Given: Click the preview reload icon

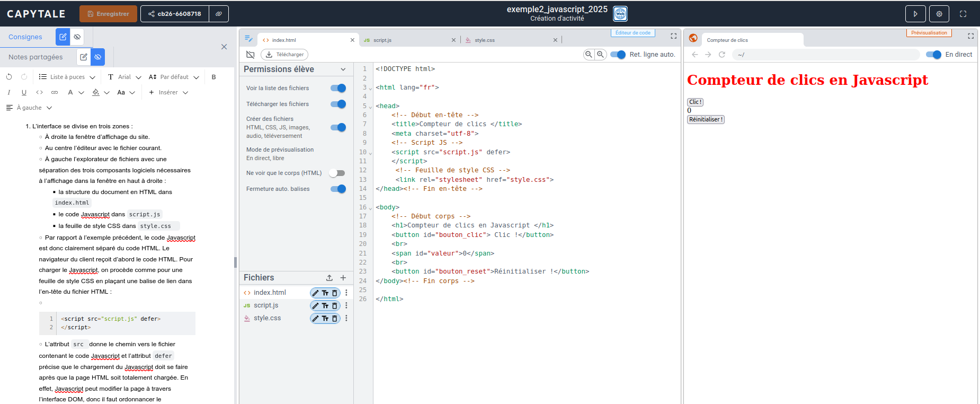Looking at the screenshot, I should (x=722, y=55).
